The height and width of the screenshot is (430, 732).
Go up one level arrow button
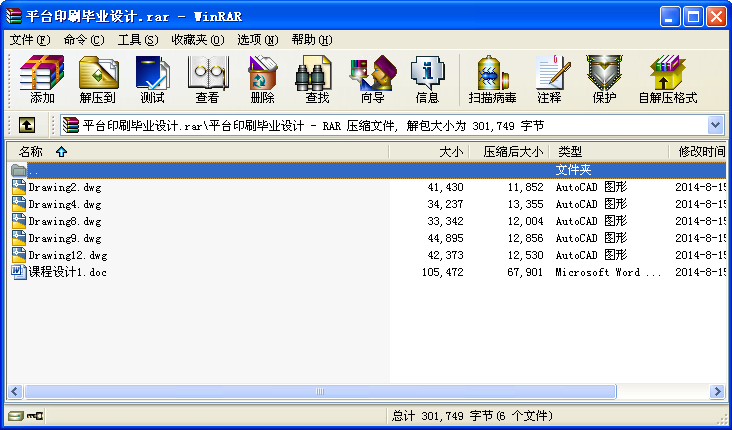[x=27, y=125]
